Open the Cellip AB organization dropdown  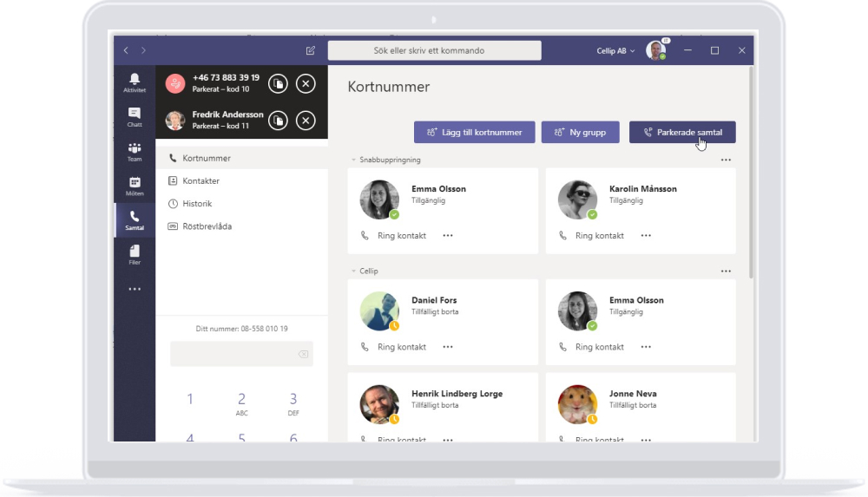pyautogui.click(x=615, y=50)
